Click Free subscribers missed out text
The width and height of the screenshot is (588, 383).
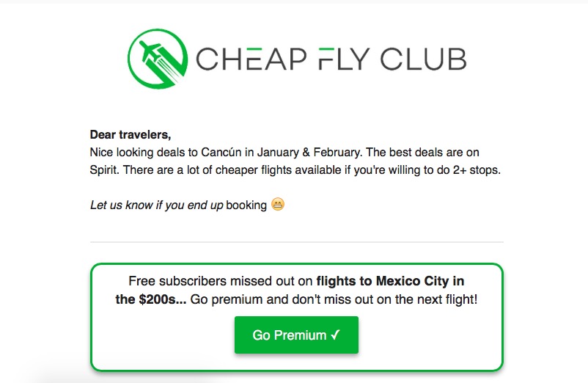point(221,281)
